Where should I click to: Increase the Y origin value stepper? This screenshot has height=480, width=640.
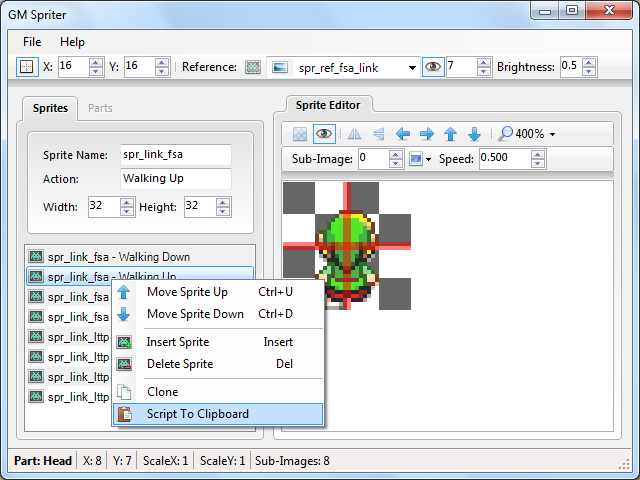[162, 62]
